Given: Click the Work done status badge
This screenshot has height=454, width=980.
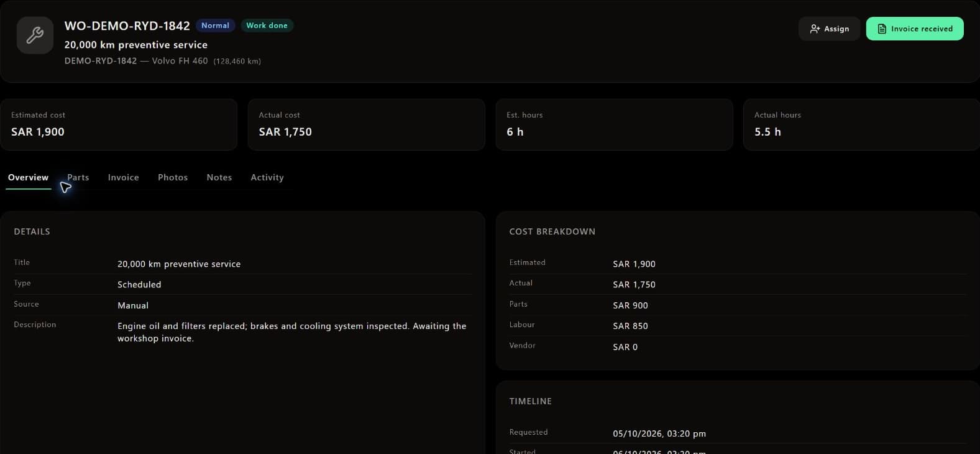Looking at the screenshot, I should [267, 25].
